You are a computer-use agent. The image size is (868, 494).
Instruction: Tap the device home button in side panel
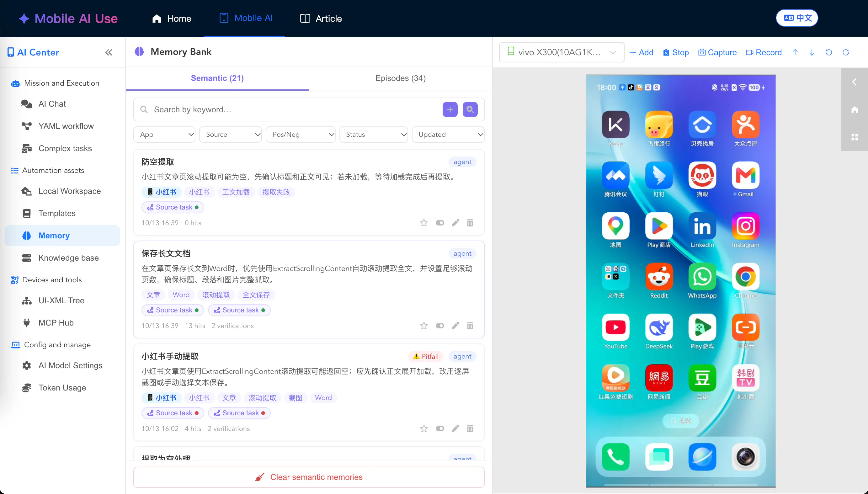(855, 109)
